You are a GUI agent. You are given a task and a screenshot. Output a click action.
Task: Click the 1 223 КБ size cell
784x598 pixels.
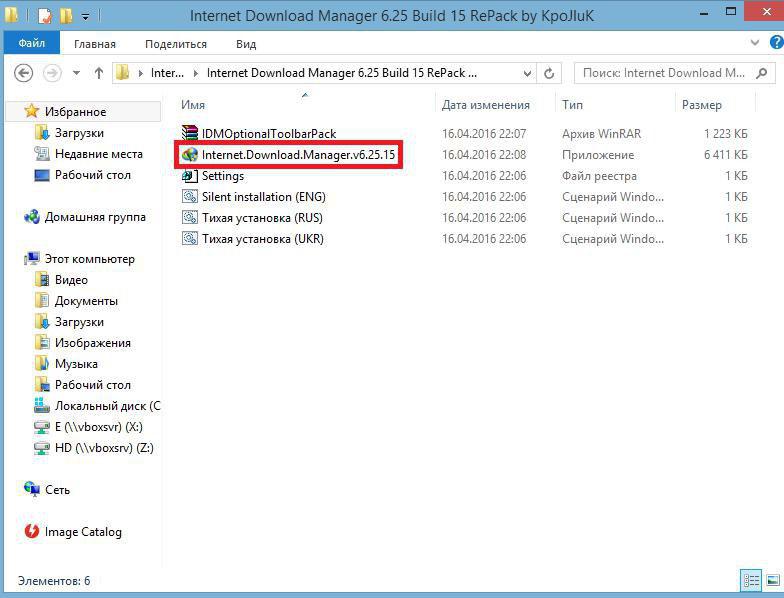click(x=726, y=134)
